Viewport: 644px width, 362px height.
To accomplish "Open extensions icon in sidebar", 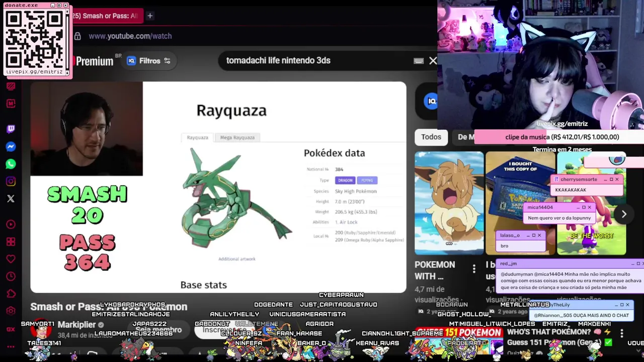I will click(x=11, y=294).
